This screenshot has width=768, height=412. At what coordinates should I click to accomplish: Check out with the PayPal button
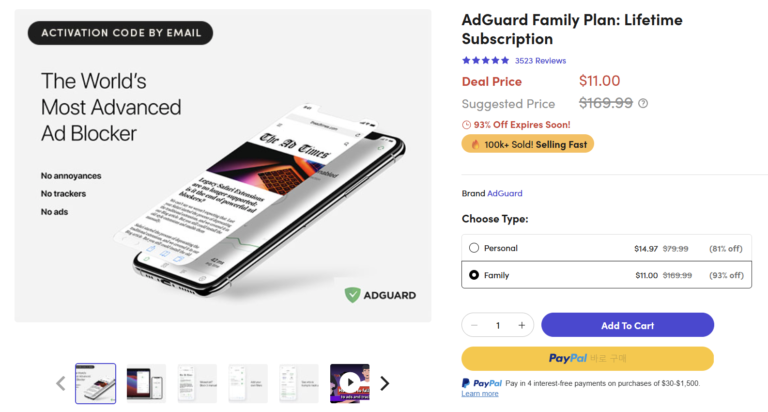tap(587, 358)
